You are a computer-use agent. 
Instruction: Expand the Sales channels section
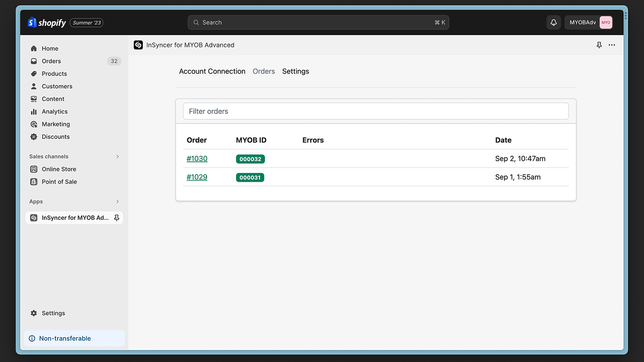pos(118,156)
